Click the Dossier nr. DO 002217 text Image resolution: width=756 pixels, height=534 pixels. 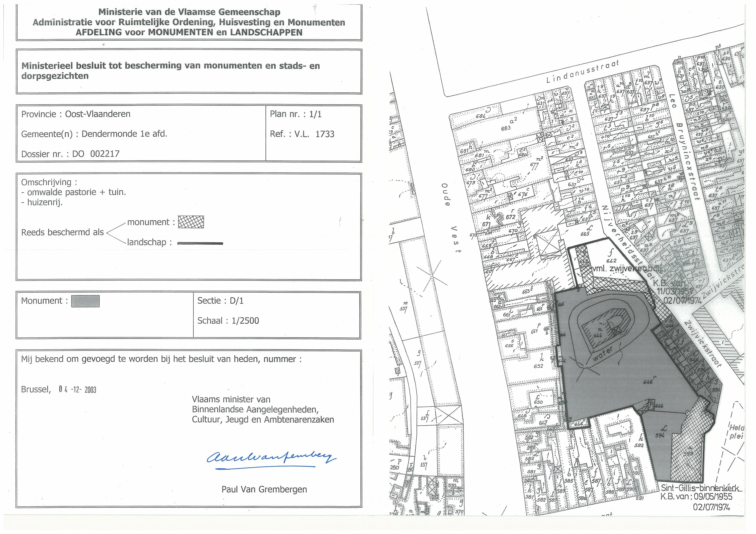[70, 154]
